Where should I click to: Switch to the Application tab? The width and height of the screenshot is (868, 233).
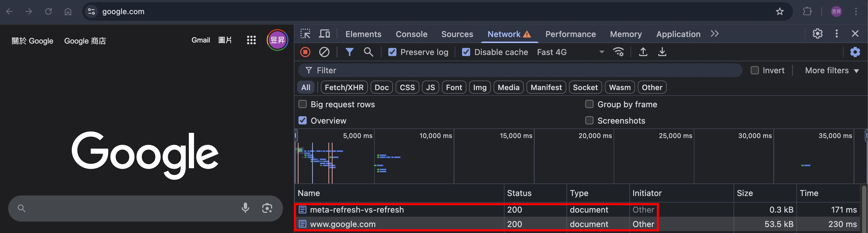(678, 34)
